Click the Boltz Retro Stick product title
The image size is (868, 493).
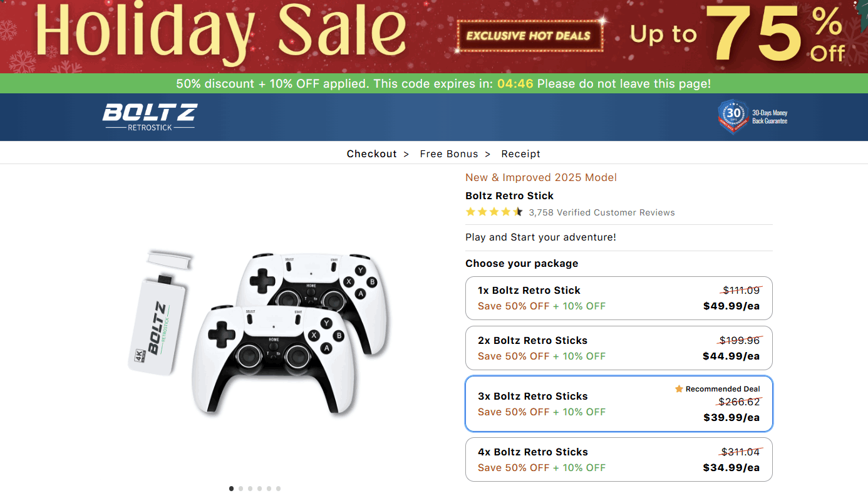click(509, 196)
